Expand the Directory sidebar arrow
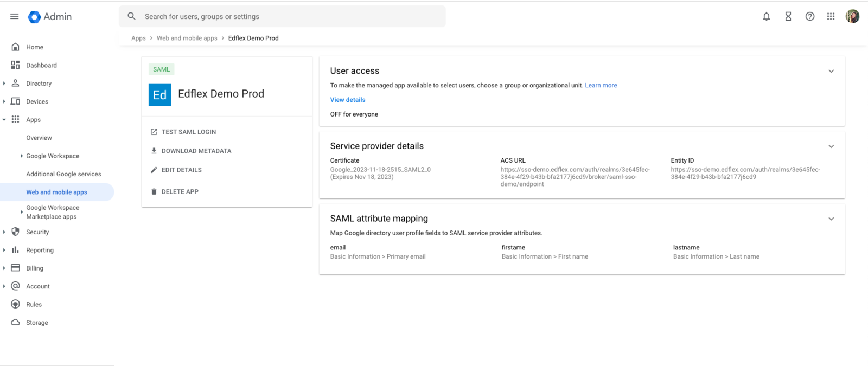The height and width of the screenshot is (366, 868). (x=4, y=84)
